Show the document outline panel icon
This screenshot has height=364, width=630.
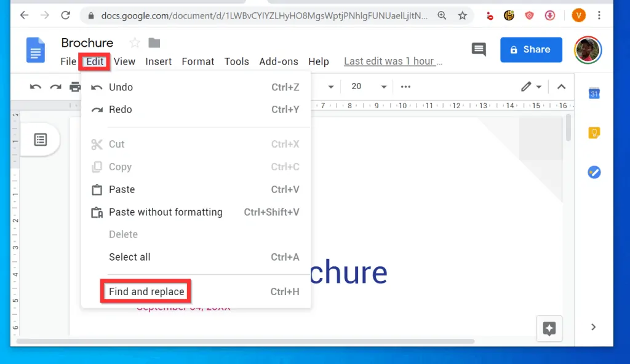[40, 140]
